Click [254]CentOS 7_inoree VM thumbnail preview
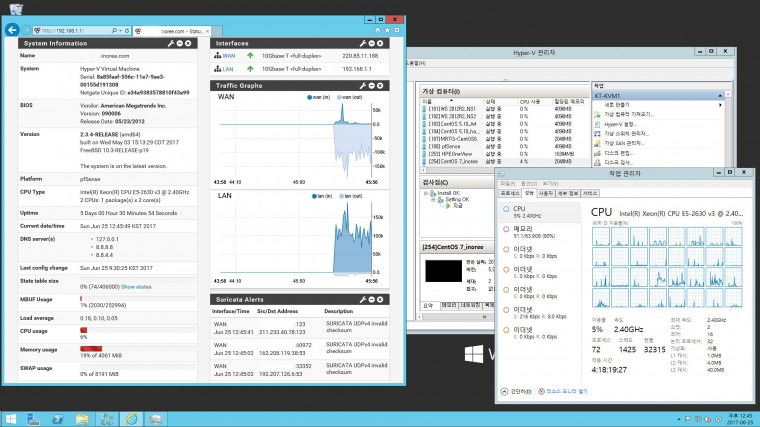 pos(443,271)
